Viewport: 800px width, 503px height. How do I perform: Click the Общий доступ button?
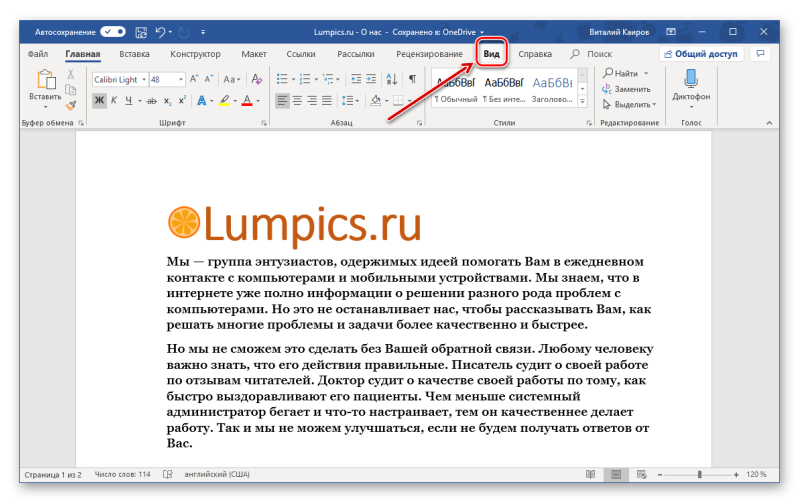coord(701,54)
